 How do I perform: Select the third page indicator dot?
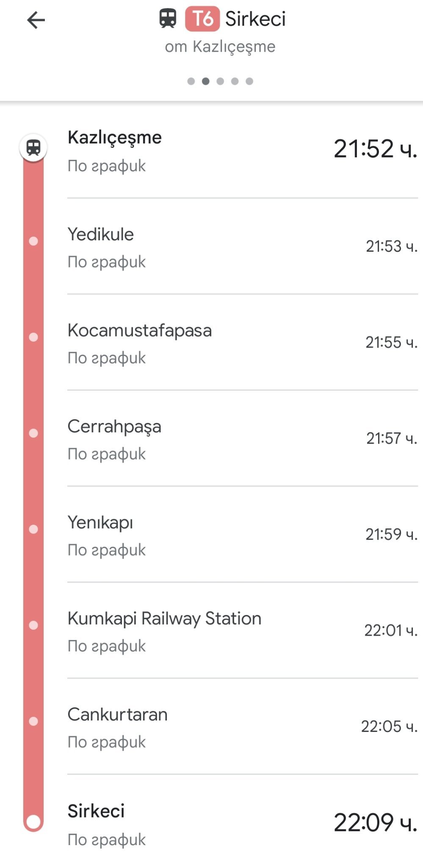(220, 81)
